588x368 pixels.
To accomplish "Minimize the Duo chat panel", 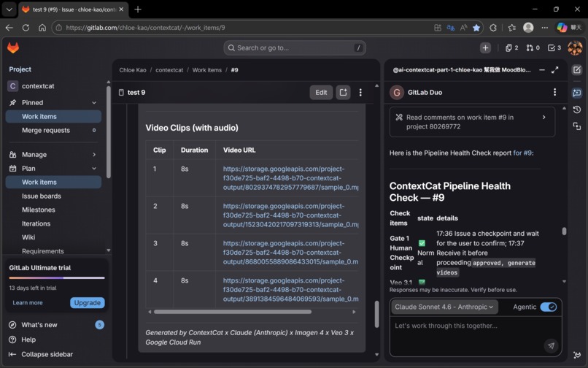I will pos(542,70).
